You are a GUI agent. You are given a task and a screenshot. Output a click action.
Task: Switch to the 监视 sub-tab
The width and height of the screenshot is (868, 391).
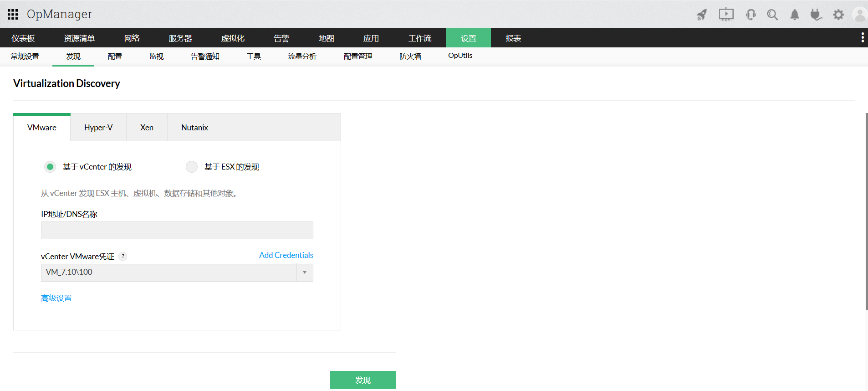point(156,57)
